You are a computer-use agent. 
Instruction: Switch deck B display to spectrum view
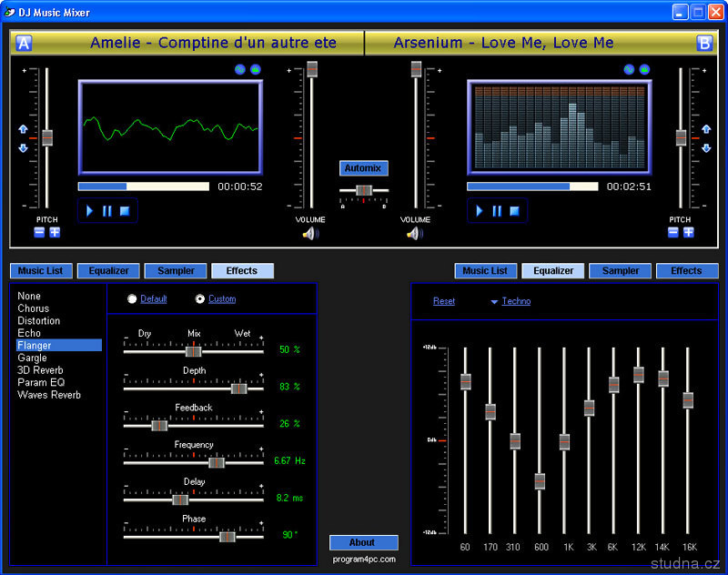[644, 70]
